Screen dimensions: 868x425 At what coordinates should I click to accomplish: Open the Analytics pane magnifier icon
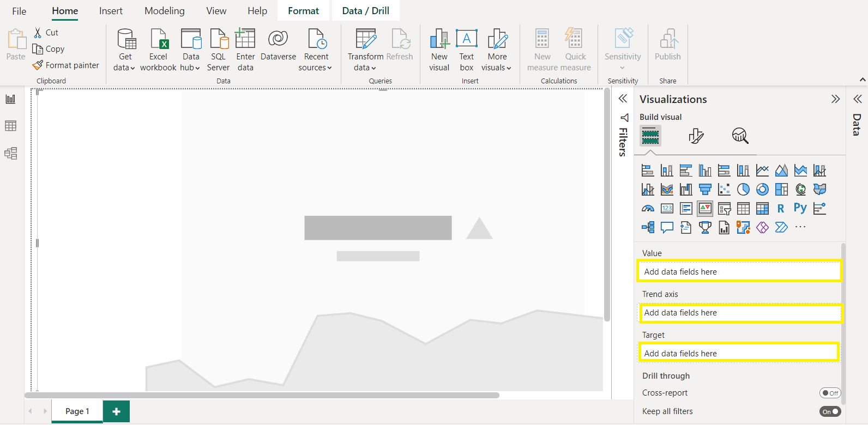click(x=740, y=136)
